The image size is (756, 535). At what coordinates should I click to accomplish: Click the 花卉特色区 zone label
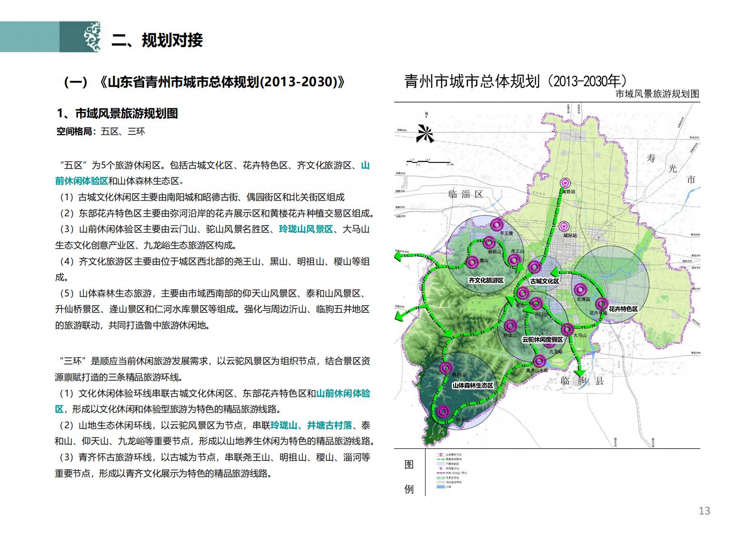tap(623, 309)
